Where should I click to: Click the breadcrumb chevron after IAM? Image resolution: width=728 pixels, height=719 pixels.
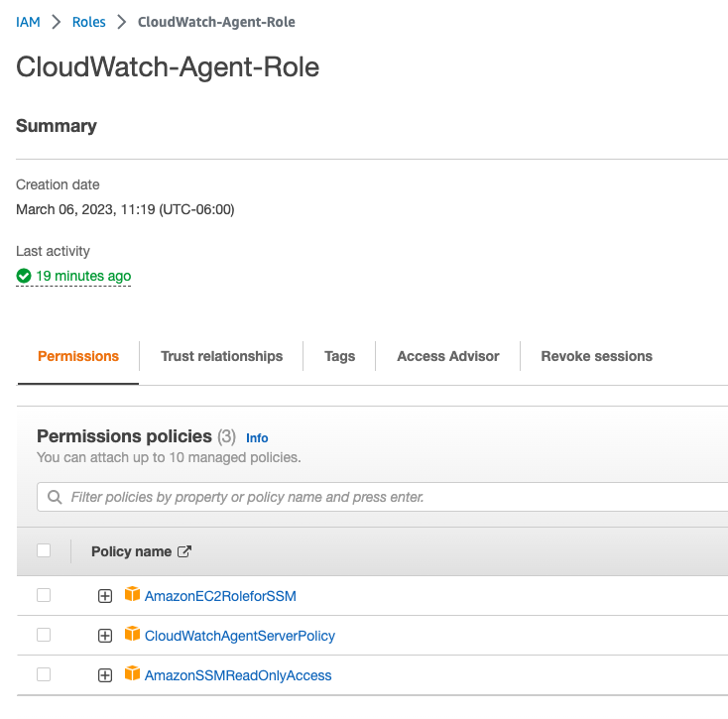(x=57, y=22)
